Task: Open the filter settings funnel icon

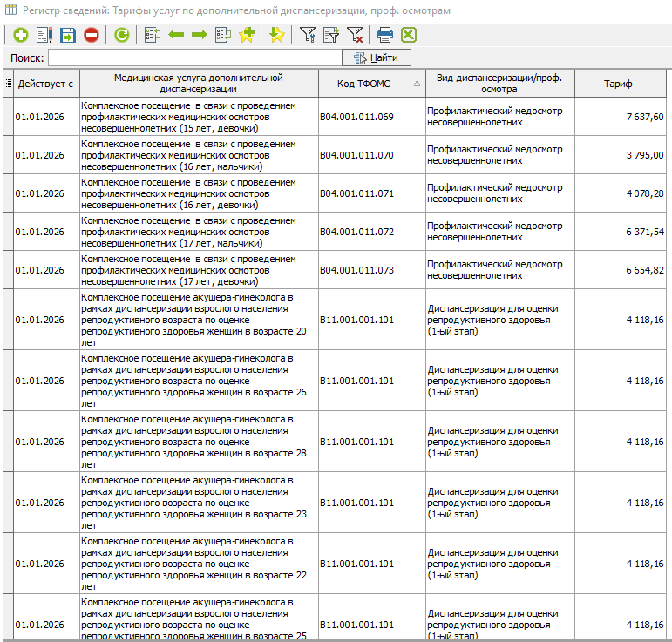Action: pos(308,35)
